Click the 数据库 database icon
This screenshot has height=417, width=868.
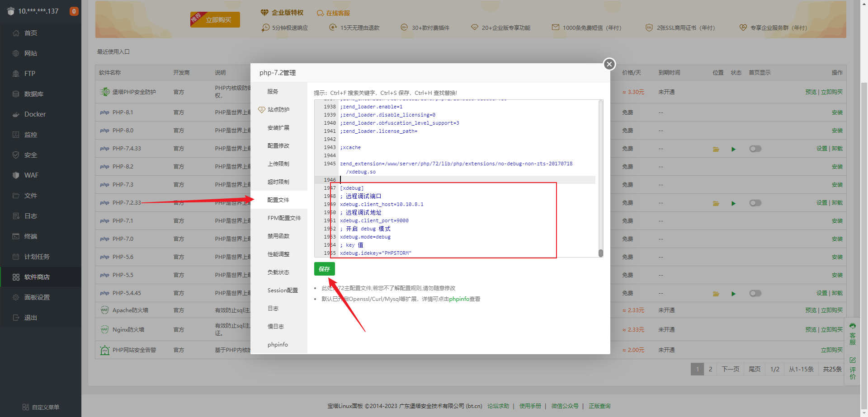tap(16, 94)
